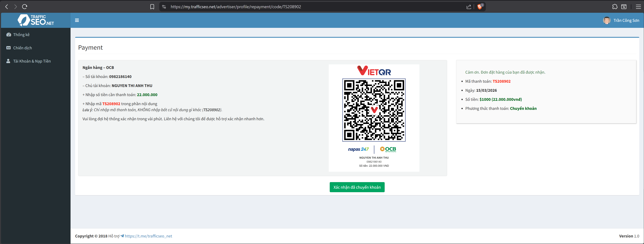Open the browser hamburger main menu

[x=638, y=7]
